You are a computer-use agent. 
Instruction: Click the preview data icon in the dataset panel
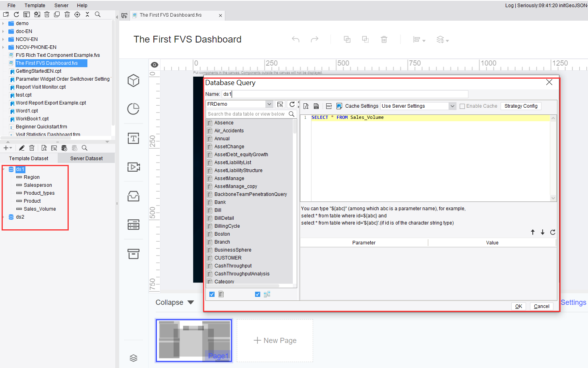click(x=44, y=147)
